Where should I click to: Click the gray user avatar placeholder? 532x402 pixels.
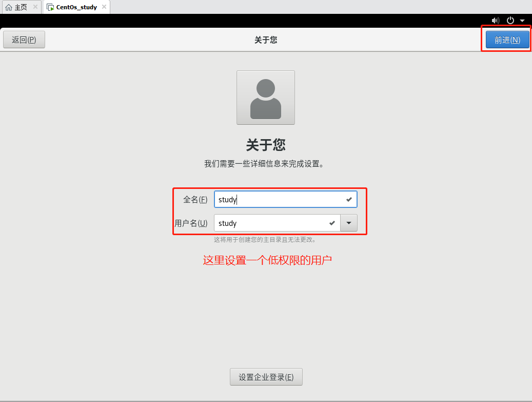(266, 97)
